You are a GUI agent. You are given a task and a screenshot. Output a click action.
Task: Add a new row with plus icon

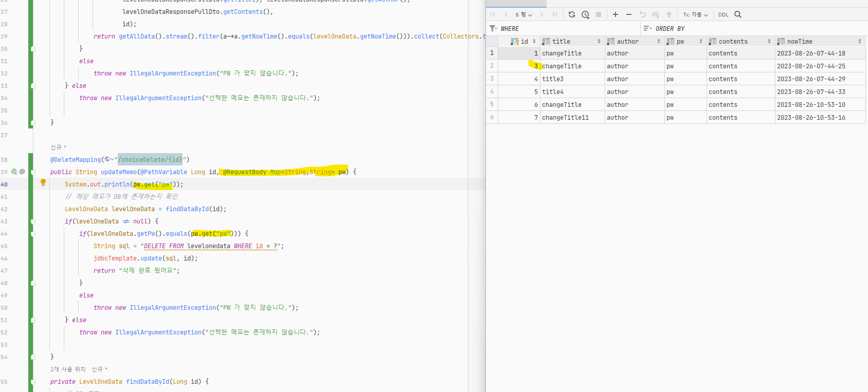point(616,14)
